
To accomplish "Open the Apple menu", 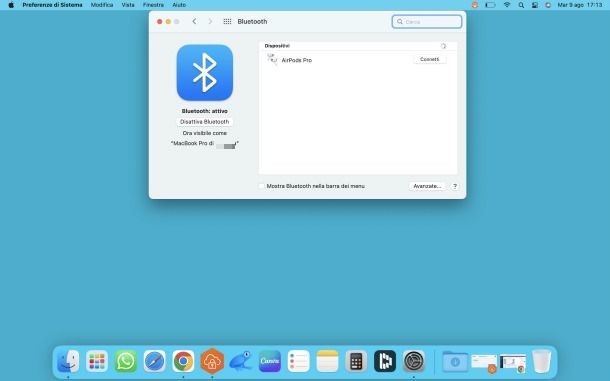I will (11, 5).
